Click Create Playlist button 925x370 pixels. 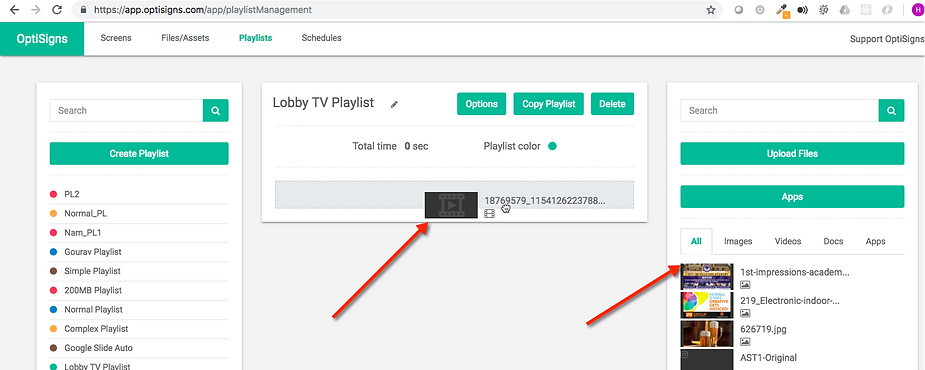click(139, 153)
